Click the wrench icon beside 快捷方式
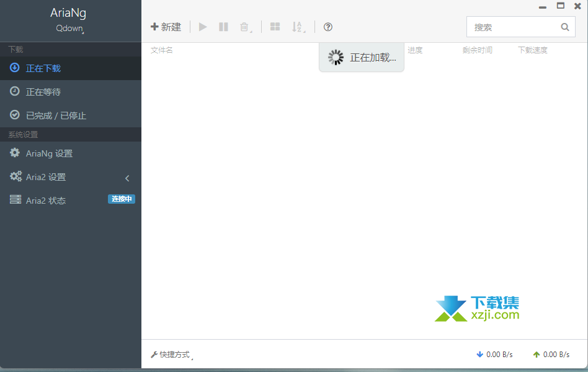 click(154, 355)
